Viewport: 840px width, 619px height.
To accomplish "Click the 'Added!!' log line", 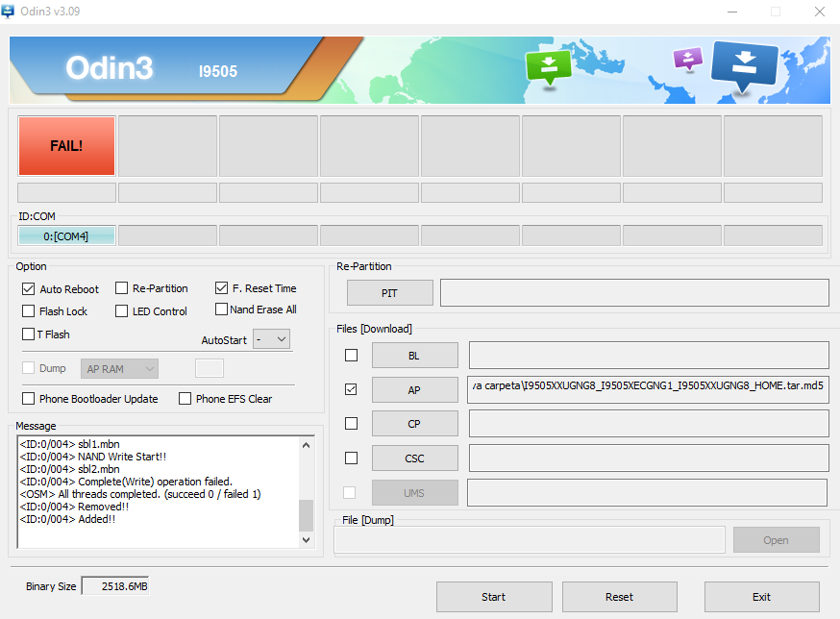I will [67, 519].
